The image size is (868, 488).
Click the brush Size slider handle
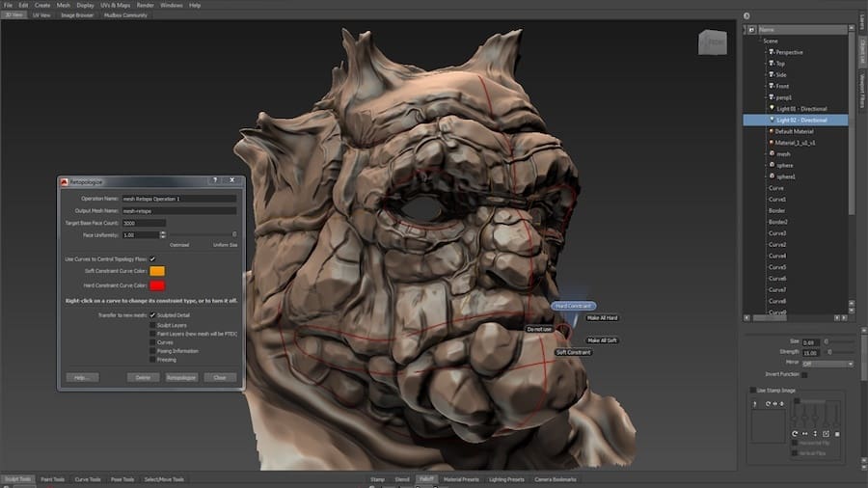pos(826,342)
